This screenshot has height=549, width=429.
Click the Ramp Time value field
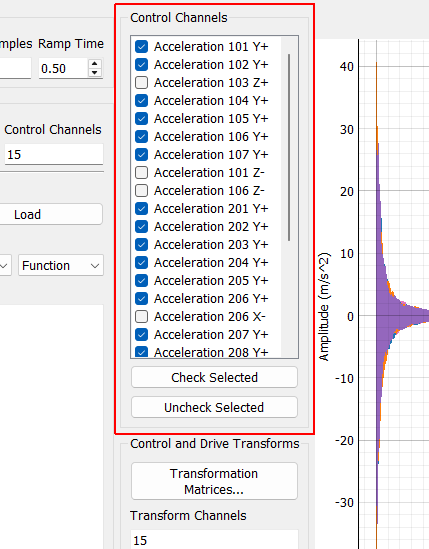point(63,68)
